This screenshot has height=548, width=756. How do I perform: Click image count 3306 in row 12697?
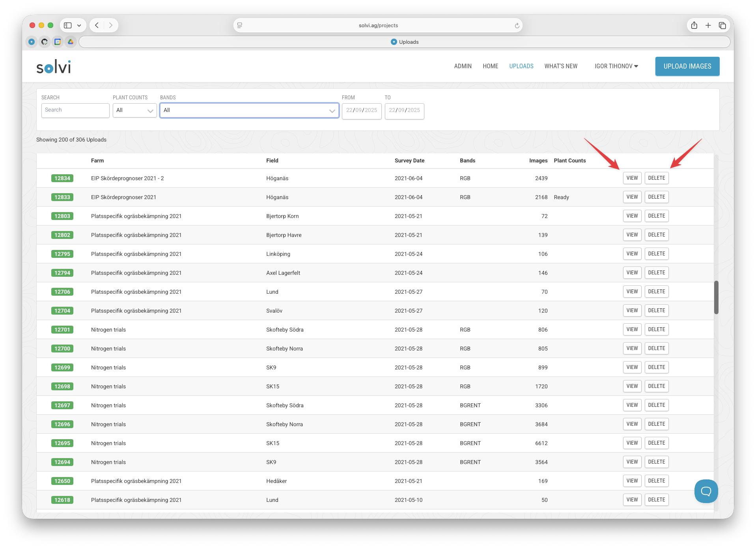541,405
